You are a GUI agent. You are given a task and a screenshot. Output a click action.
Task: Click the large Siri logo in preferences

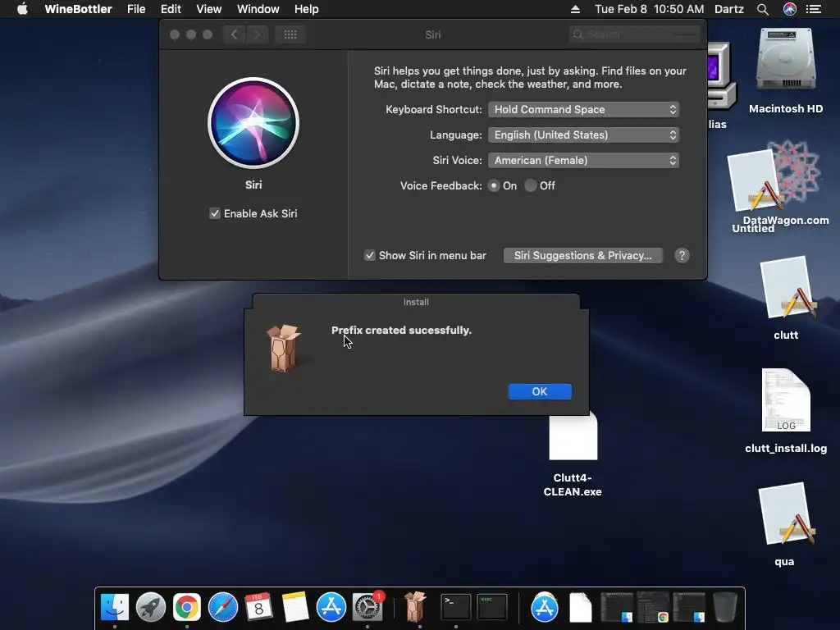253,123
